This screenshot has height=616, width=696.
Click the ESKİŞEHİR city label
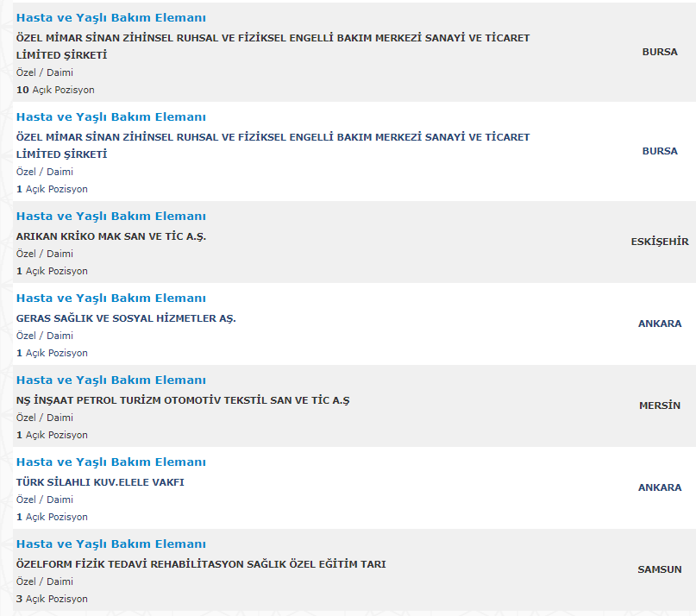[x=660, y=242]
